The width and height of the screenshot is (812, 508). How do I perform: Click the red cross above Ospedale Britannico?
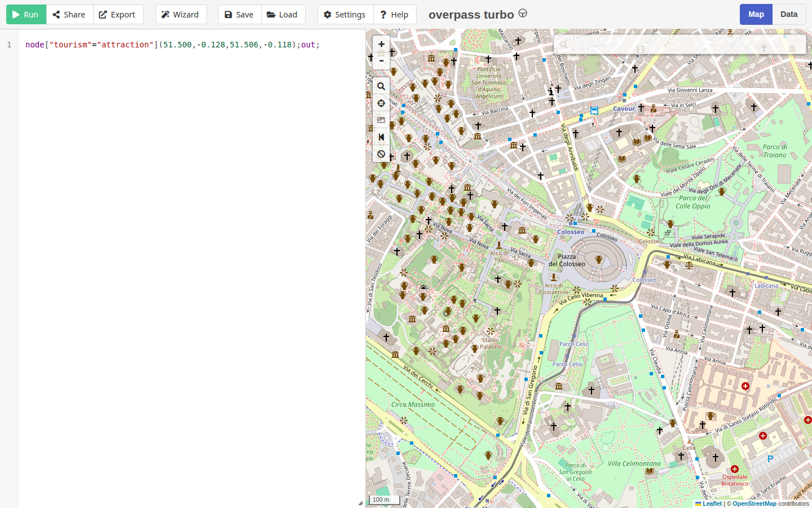pyautogui.click(x=735, y=469)
